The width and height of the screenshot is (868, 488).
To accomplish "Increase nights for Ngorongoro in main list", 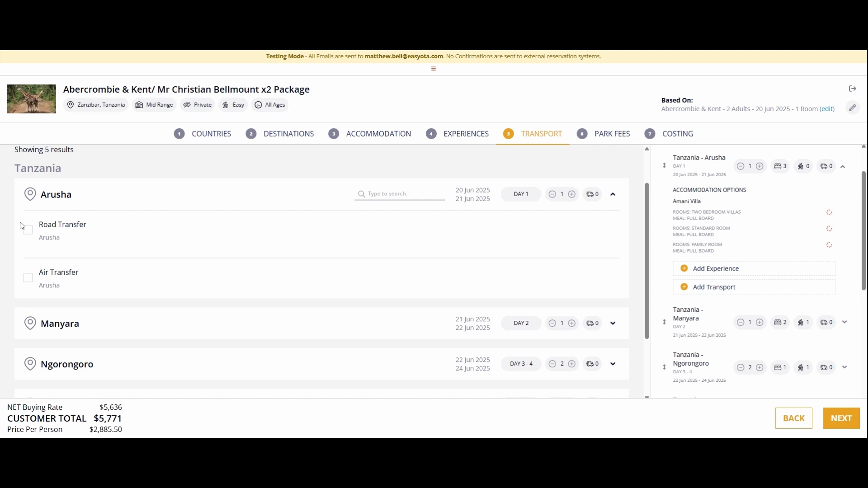I will tap(572, 364).
